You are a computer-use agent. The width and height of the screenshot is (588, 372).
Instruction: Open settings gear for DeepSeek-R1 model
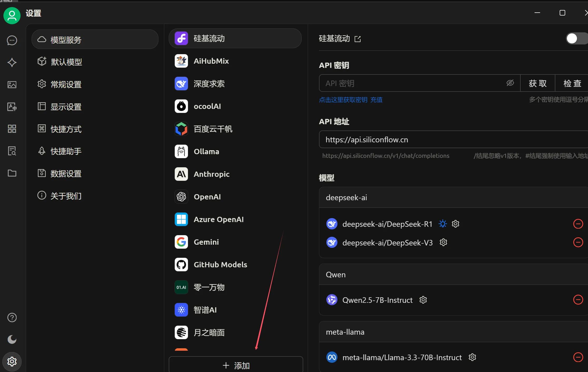pos(455,224)
